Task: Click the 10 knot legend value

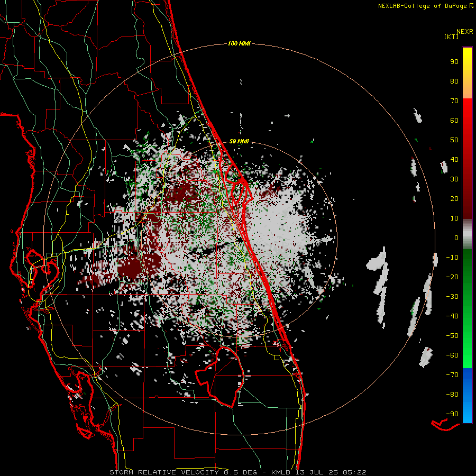Action: [x=454, y=218]
